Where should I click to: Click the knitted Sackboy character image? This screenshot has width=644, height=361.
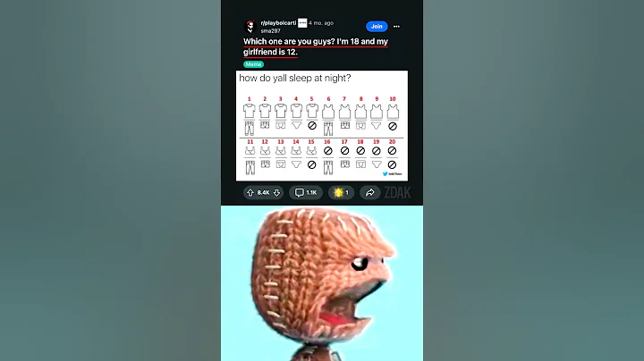[x=325, y=284]
